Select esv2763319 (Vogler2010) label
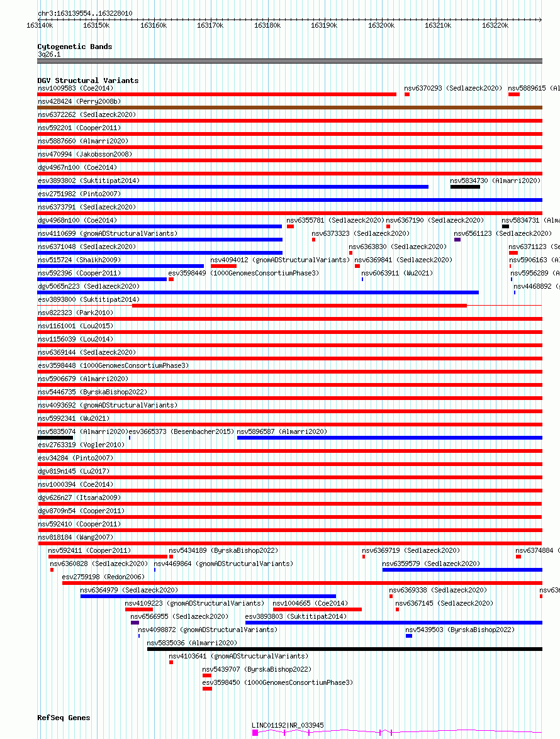This screenshot has width=560, height=739. [x=81, y=445]
